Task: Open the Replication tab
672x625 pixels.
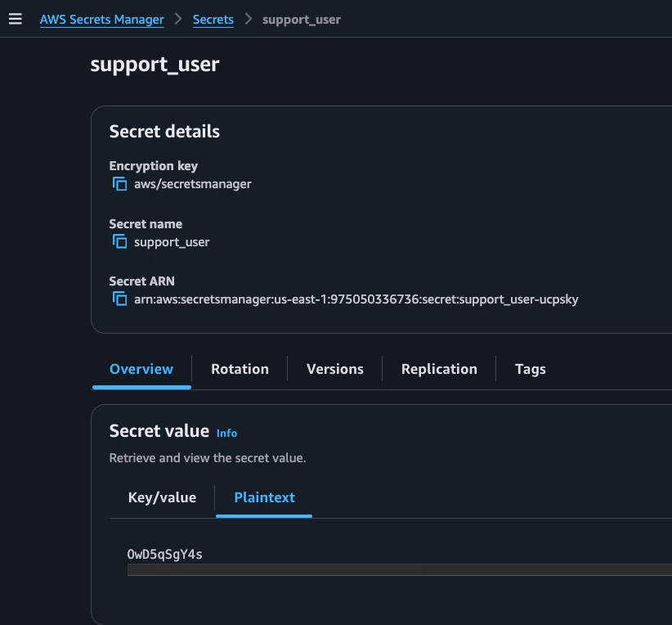Action: (439, 369)
